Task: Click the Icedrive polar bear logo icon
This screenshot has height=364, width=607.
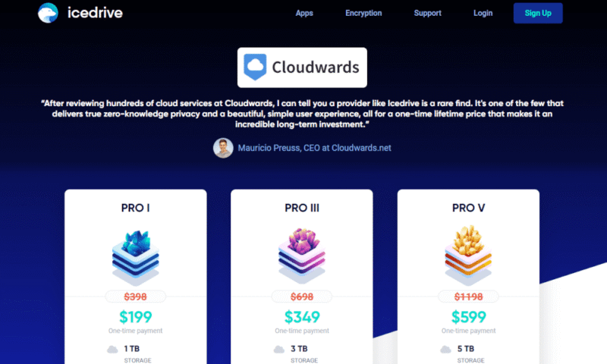Action: (x=48, y=13)
